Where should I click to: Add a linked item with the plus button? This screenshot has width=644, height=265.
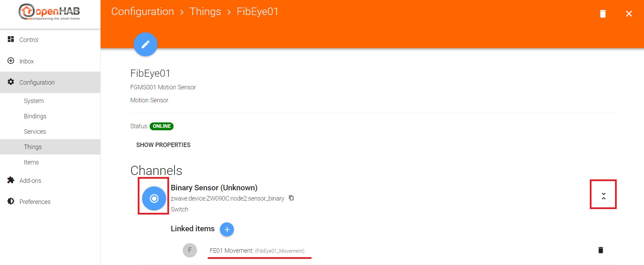(227, 229)
